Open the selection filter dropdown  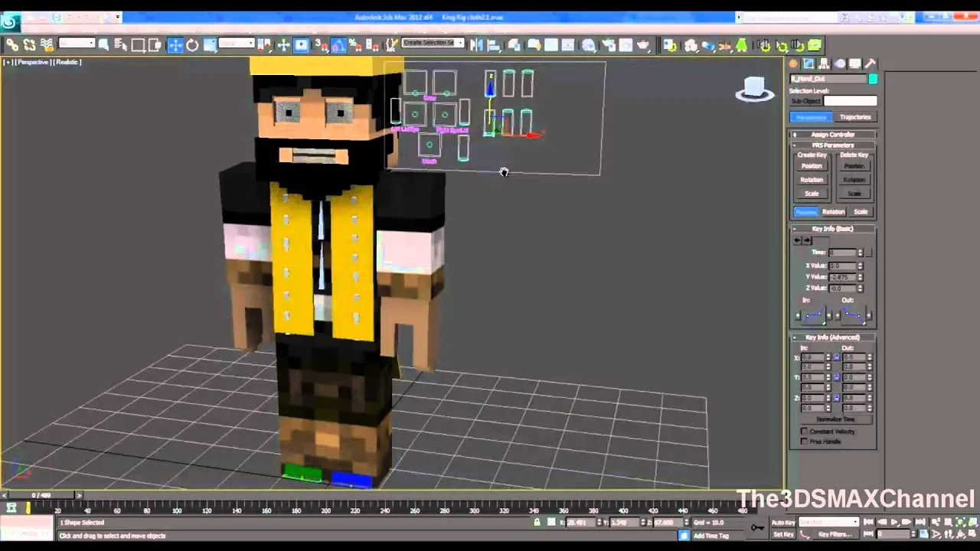77,43
